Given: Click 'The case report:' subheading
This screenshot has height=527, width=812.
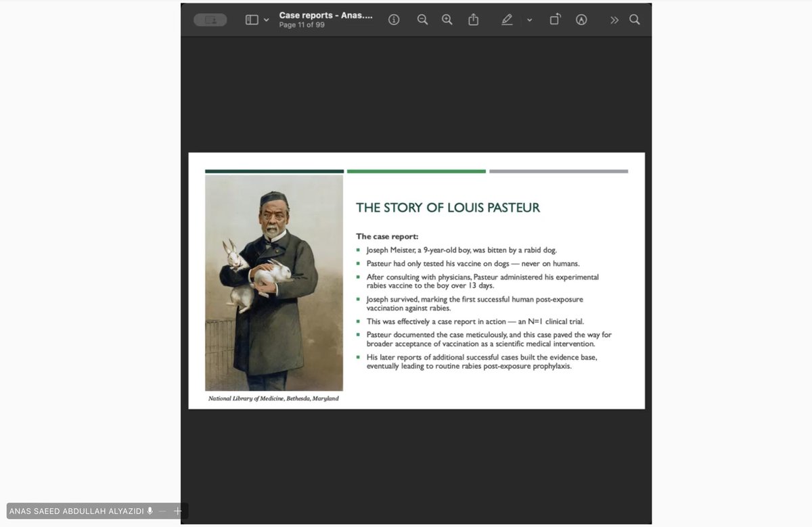Looking at the screenshot, I should click(387, 237).
